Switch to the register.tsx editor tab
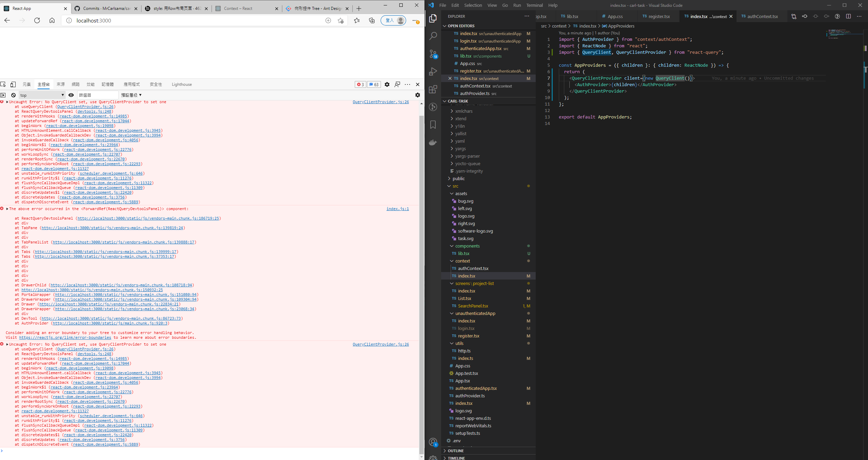868x460 pixels. coord(659,16)
